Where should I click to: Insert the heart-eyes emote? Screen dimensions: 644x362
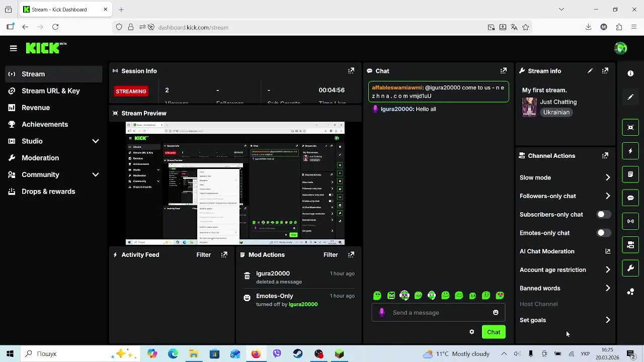point(500,296)
